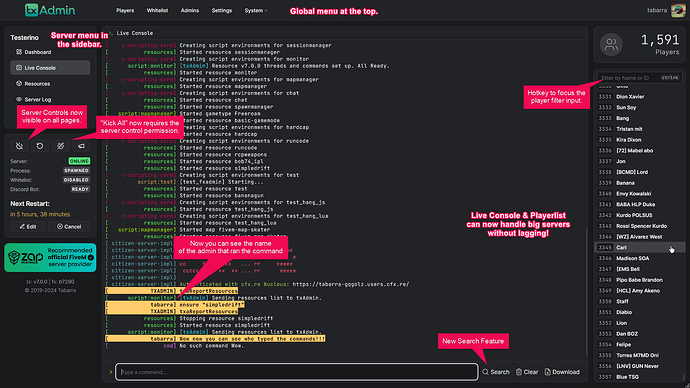Select player Tristan mit
690x388 pixels.
tap(639, 129)
